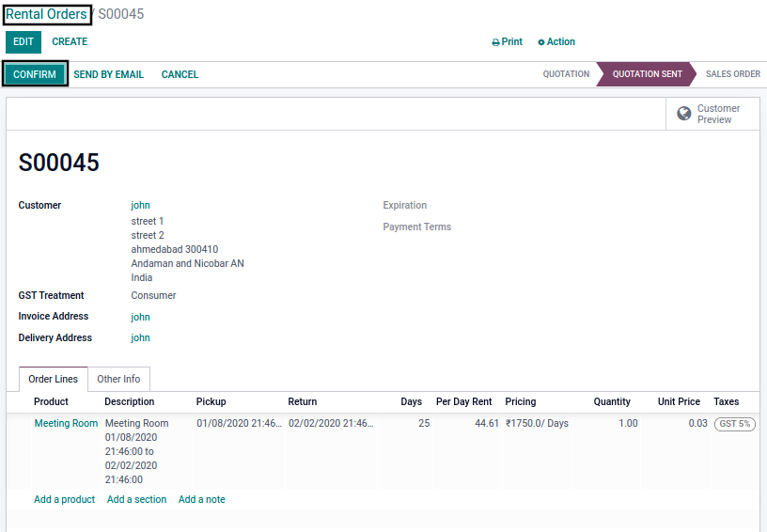Image resolution: width=767 pixels, height=532 pixels.
Task: Click the Return column header
Action: [x=303, y=401]
